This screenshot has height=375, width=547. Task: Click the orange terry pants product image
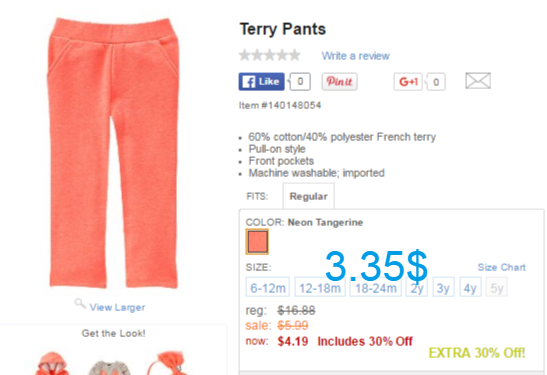(113, 153)
